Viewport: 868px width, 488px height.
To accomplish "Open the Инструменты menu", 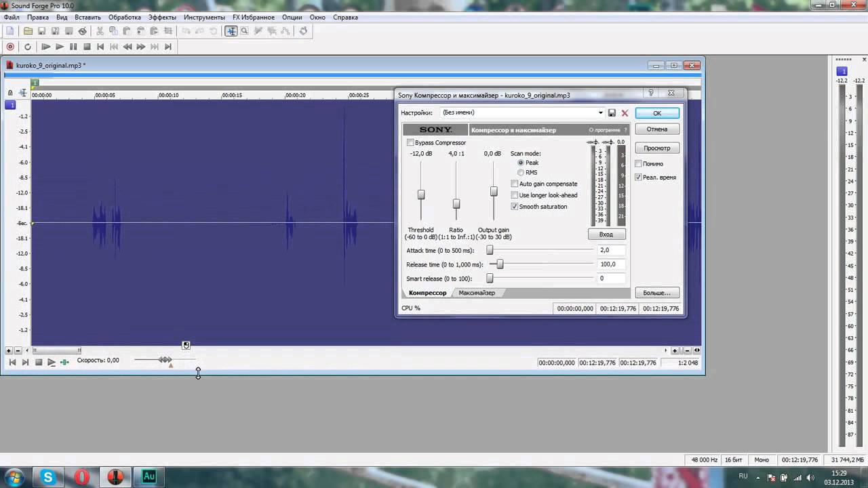I will [x=204, y=17].
